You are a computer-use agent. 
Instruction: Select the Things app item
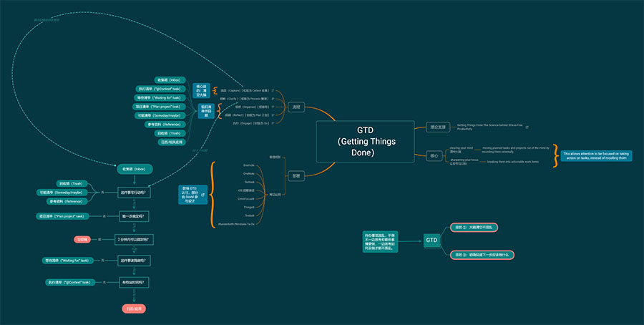click(x=249, y=207)
